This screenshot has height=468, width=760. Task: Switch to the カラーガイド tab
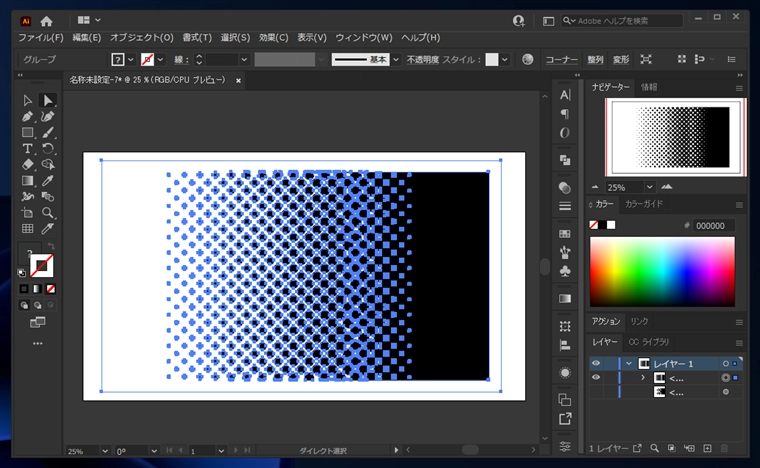(644, 204)
